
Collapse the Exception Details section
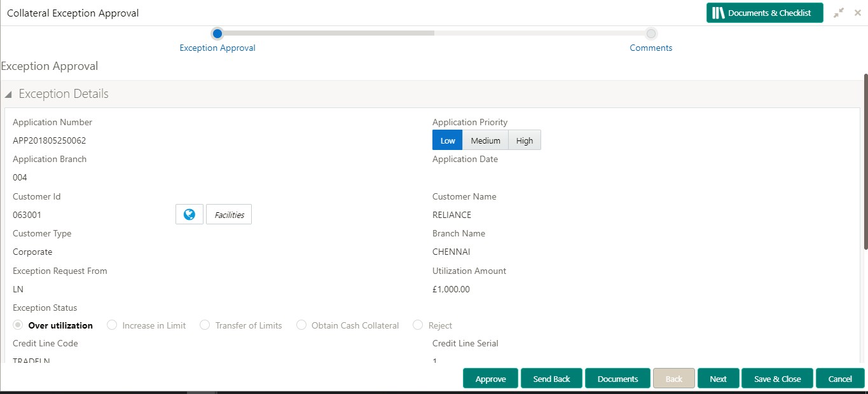point(8,95)
